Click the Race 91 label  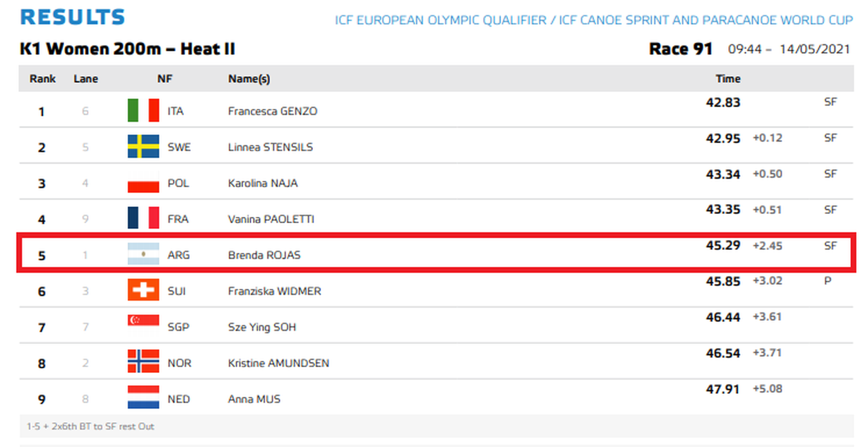click(x=681, y=49)
